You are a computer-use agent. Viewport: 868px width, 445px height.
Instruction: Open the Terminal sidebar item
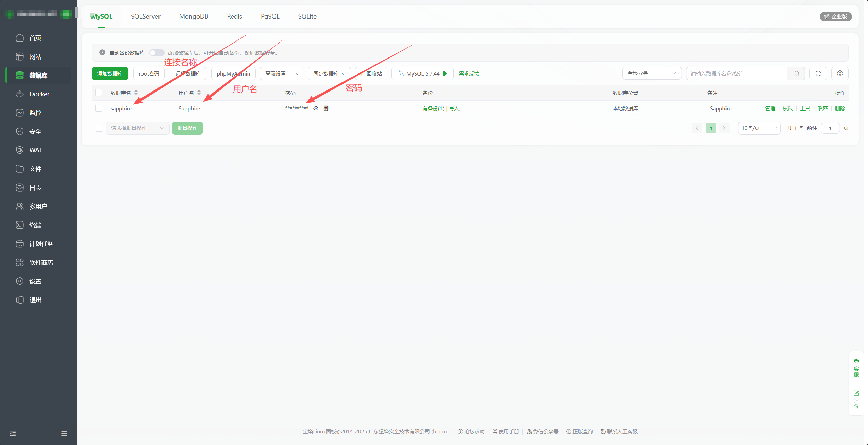(35, 225)
